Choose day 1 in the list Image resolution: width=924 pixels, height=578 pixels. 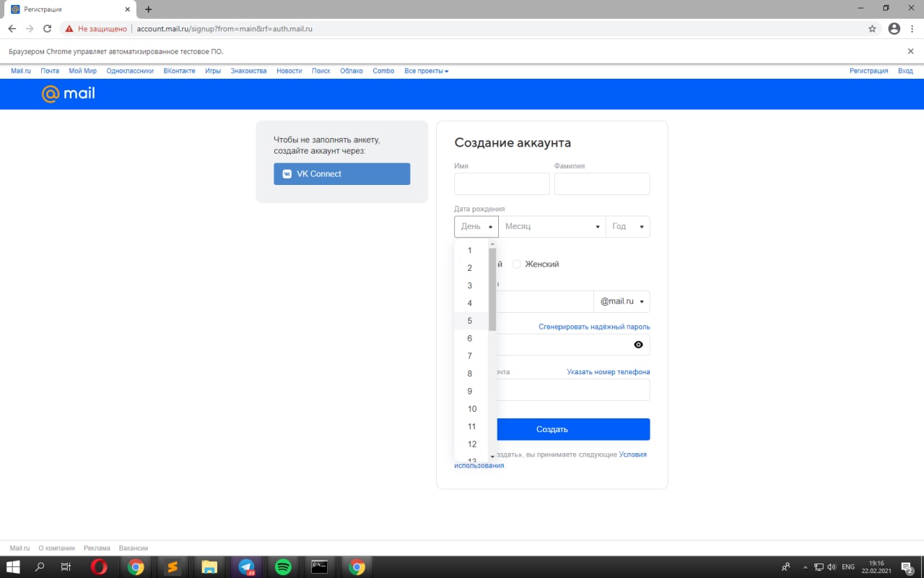coord(471,251)
